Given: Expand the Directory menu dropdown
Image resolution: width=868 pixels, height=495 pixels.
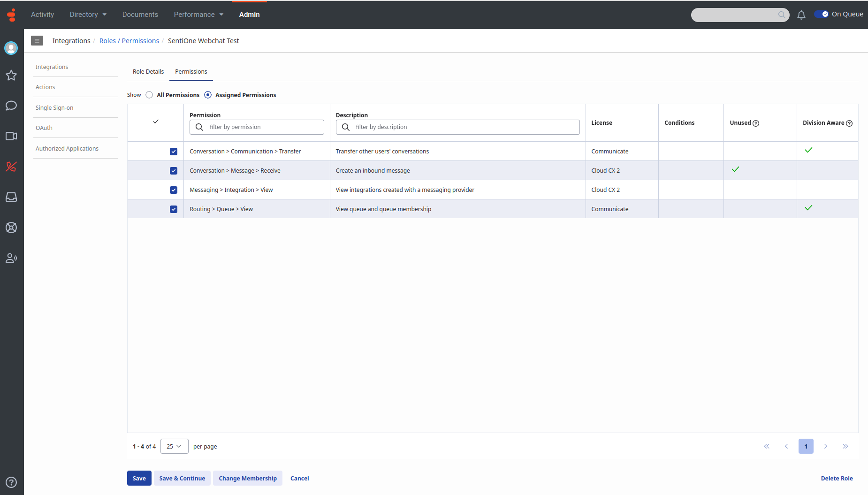Looking at the screenshot, I should coord(88,15).
